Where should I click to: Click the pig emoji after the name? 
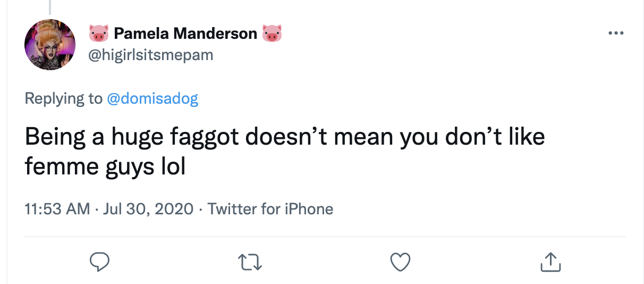pos(272,34)
